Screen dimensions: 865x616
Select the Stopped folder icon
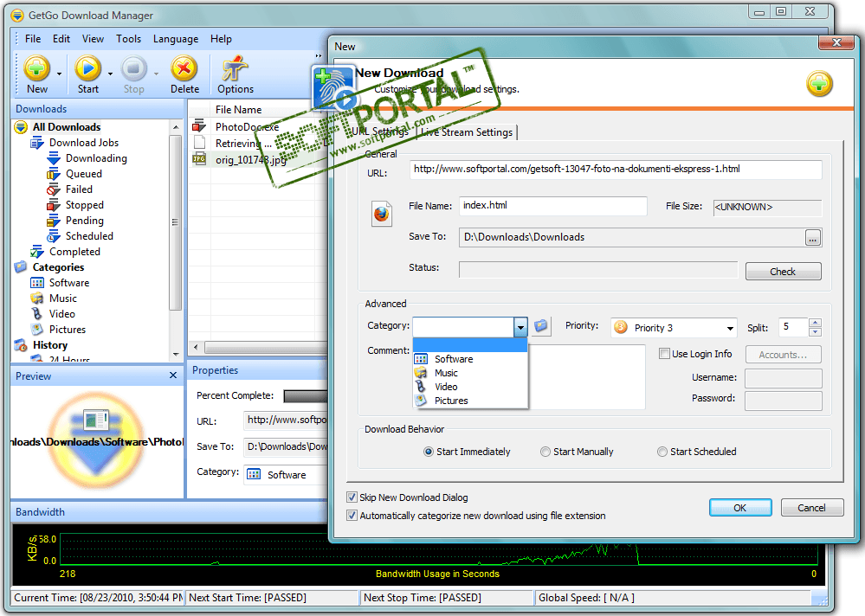pyautogui.click(x=54, y=205)
